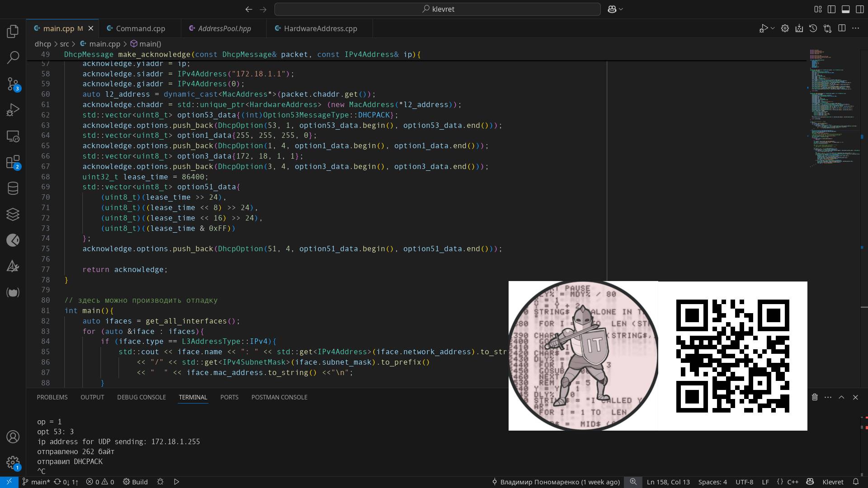Toggle bottom panel visibility
This screenshot has height=488, width=868.
coord(845,9)
